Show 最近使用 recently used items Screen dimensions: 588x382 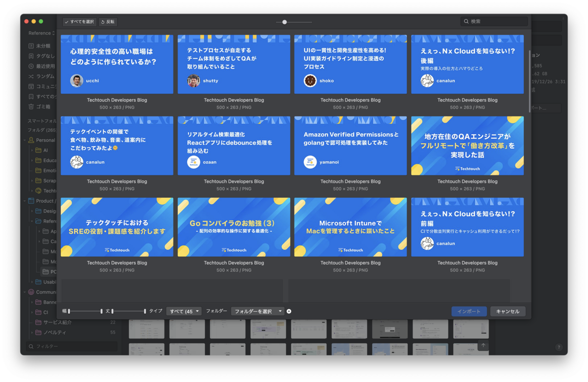(42, 66)
